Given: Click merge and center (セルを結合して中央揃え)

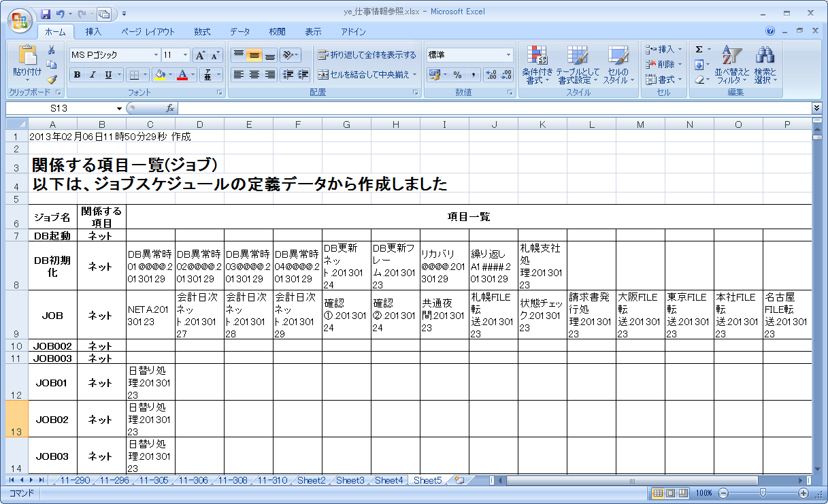Looking at the screenshot, I should click(x=363, y=75).
